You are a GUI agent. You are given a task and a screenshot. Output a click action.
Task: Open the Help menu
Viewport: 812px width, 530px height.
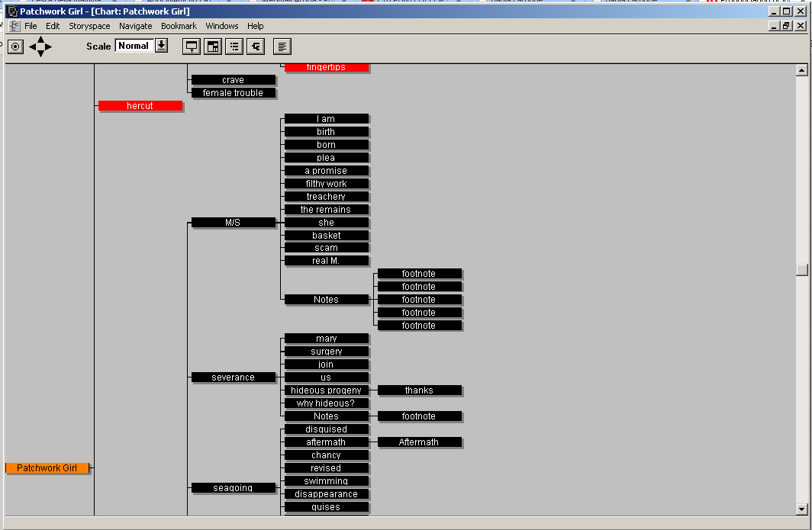pos(256,26)
